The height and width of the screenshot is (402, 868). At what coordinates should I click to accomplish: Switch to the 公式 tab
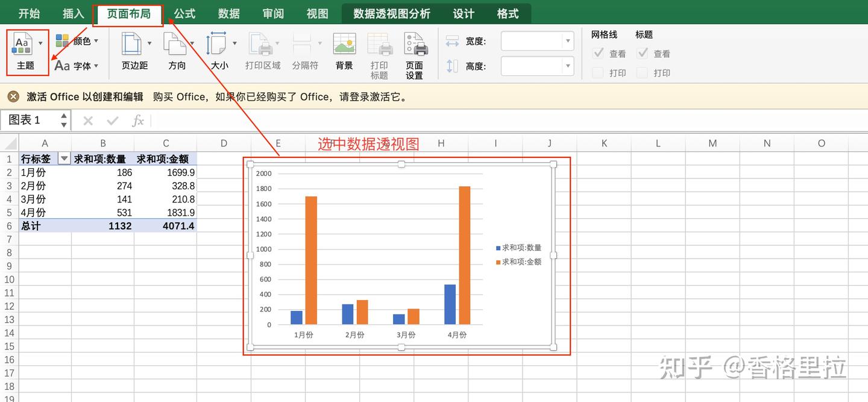click(184, 13)
